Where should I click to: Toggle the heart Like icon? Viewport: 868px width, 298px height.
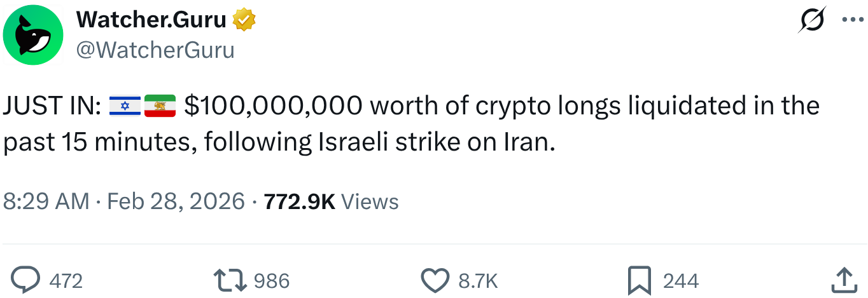coord(436,280)
